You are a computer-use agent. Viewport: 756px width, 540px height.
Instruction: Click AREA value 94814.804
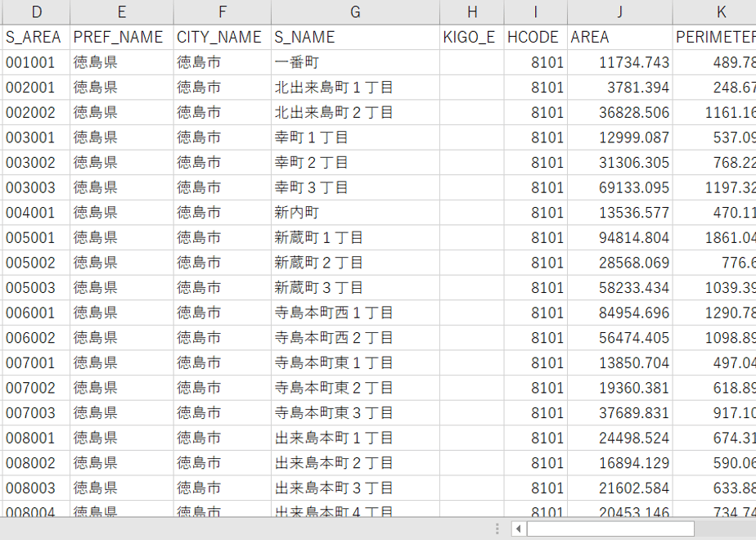pos(620,238)
